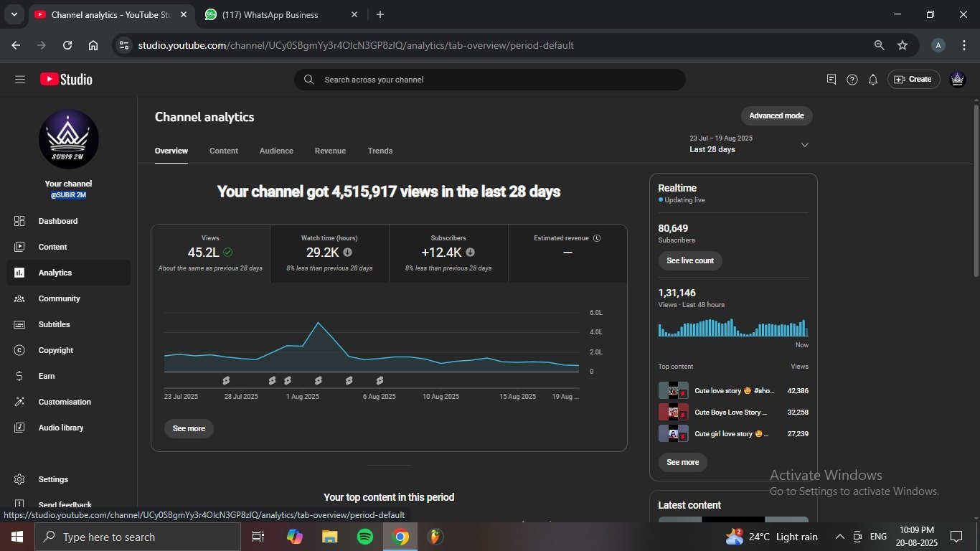Click the notifications bell icon
Image resolution: width=980 pixels, height=551 pixels.
(872, 80)
